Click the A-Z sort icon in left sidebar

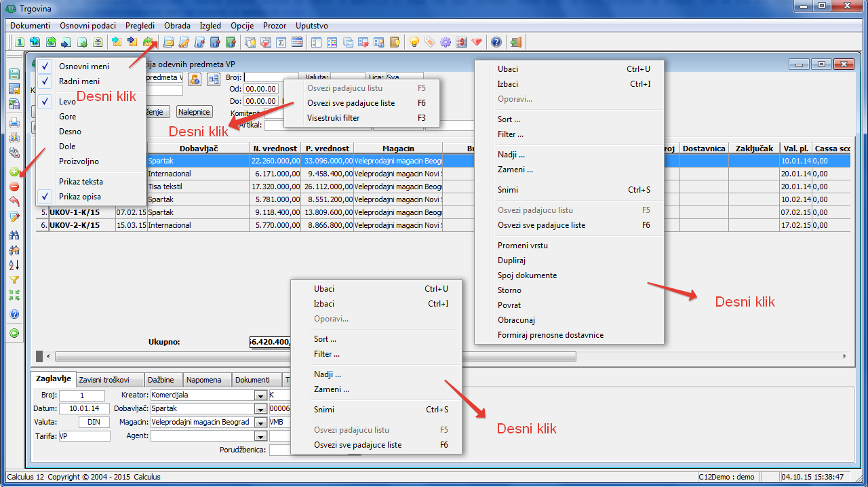(x=14, y=265)
